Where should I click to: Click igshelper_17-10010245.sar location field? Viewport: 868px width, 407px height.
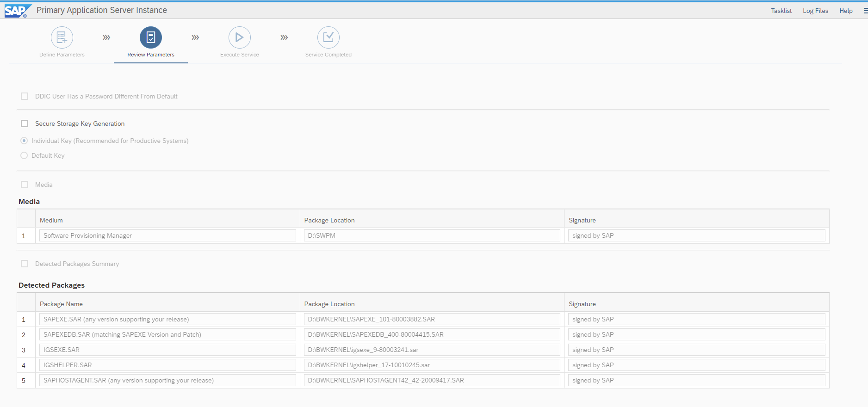click(x=432, y=365)
